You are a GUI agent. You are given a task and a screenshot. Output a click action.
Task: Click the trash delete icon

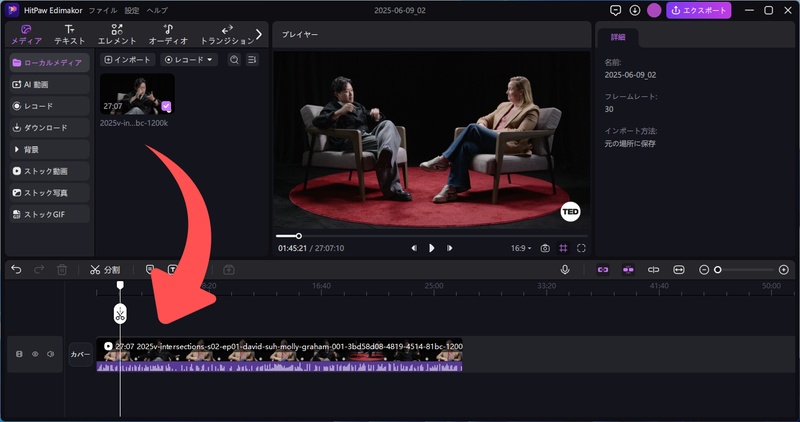tap(62, 269)
